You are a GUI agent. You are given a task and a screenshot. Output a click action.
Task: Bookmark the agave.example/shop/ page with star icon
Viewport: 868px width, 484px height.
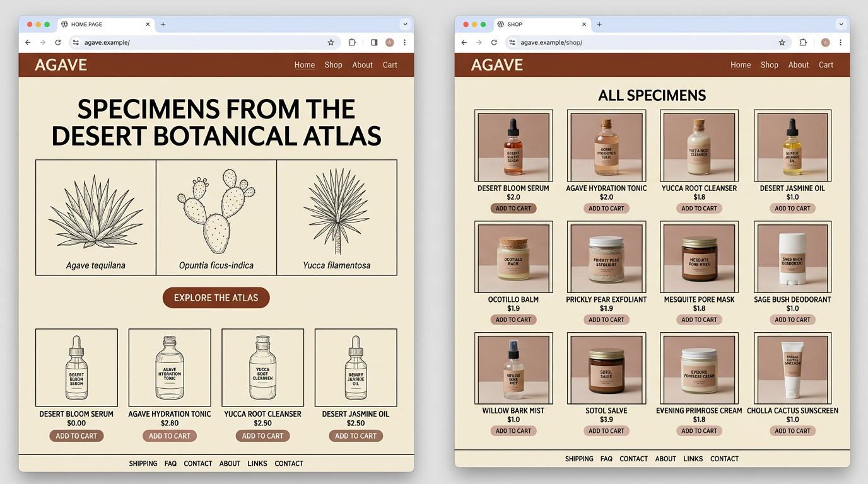[782, 43]
